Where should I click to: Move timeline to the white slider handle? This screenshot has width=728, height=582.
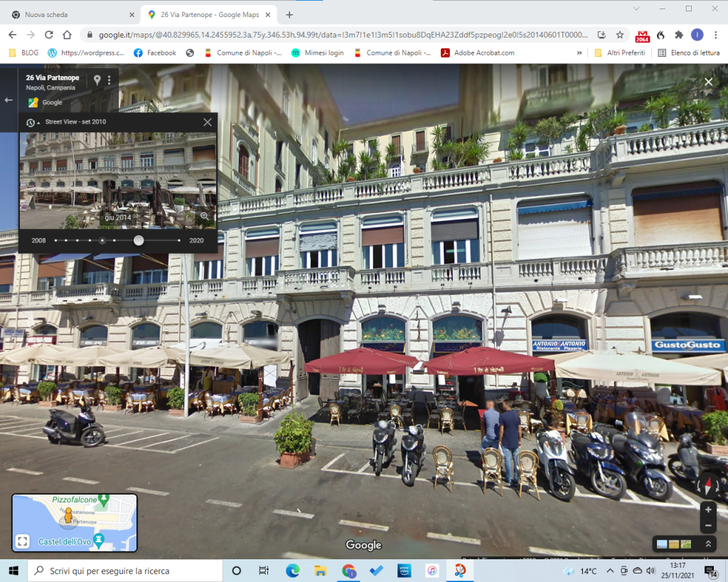[x=139, y=240]
